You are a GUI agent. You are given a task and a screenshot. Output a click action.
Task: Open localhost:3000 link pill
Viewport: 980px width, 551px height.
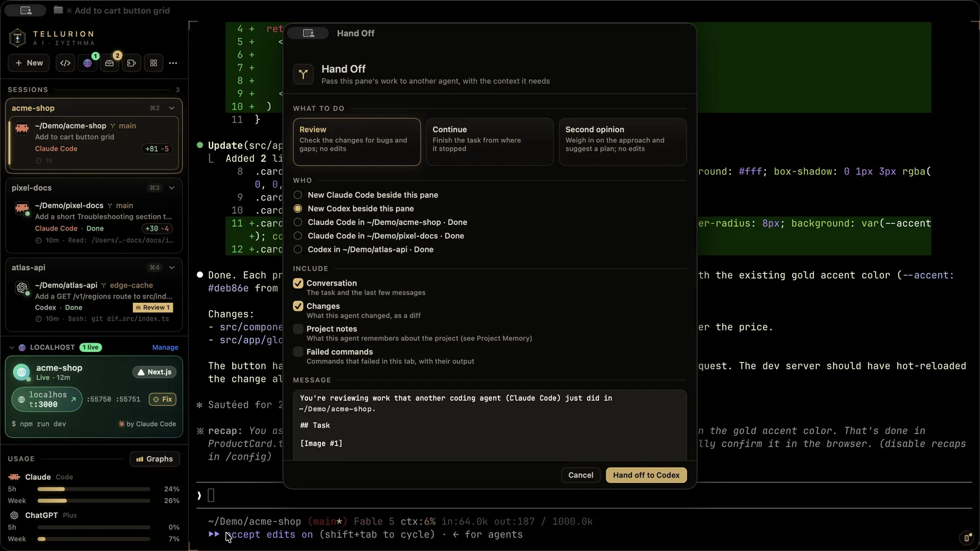click(x=47, y=400)
